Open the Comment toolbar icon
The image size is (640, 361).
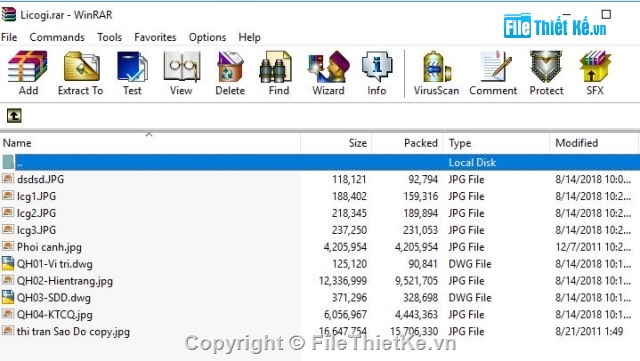pos(495,66)
